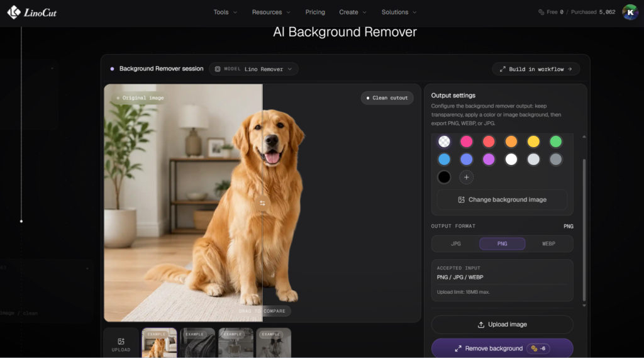Select WEBP output format
Viewport: 644px width, 358px height.
coord(548,243)
